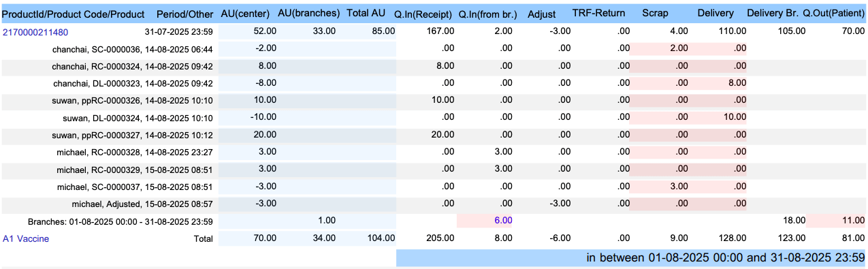868x269 pixels.
Task: Click the Q.Out(Patient) column header
Action: tap(834, 14)
